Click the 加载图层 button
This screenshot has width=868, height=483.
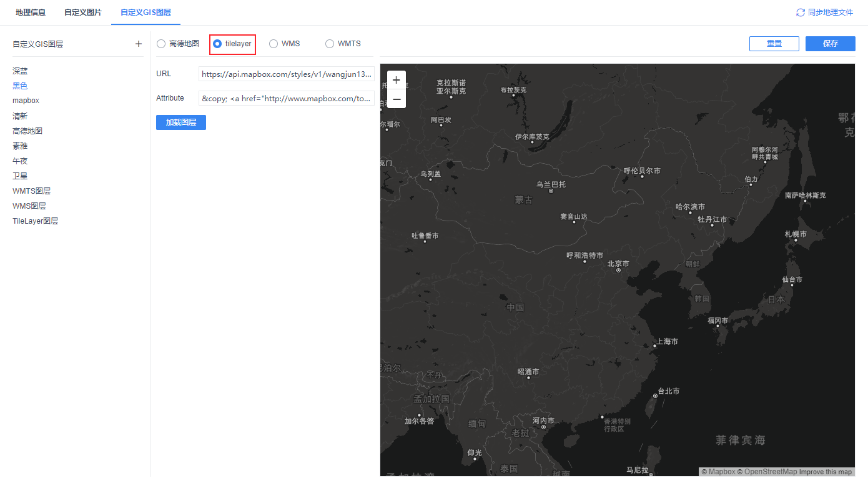click(x=181, y=122)
